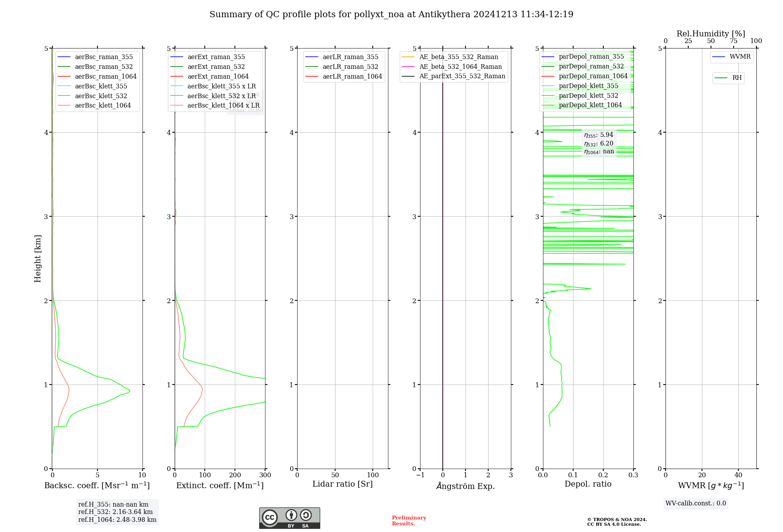Click the eta 532: 6.20 value
The height and width of the screenshot is (532, 783).
click(x=599, y=144)
